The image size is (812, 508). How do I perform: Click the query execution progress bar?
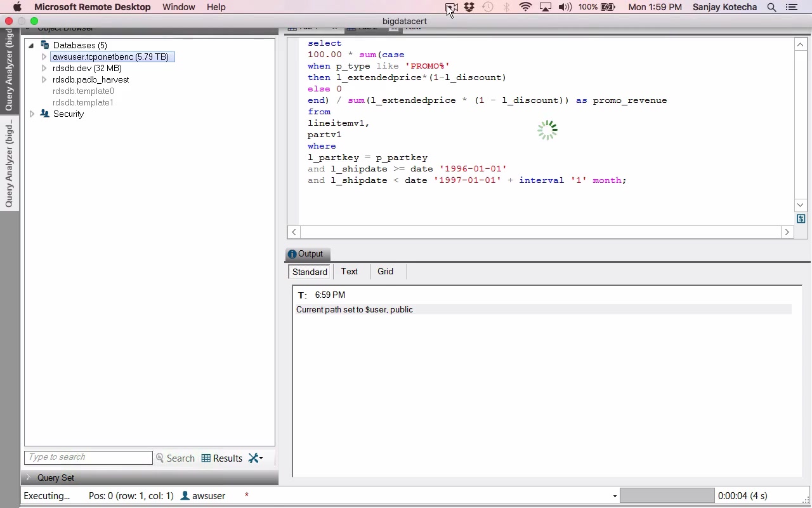(x=667, y=495)
